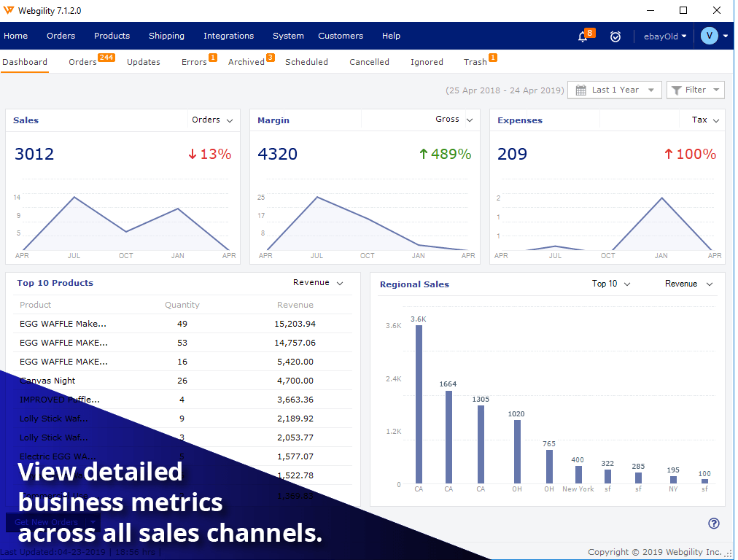
Task: Click the Product column header
Action: [35, 305]
